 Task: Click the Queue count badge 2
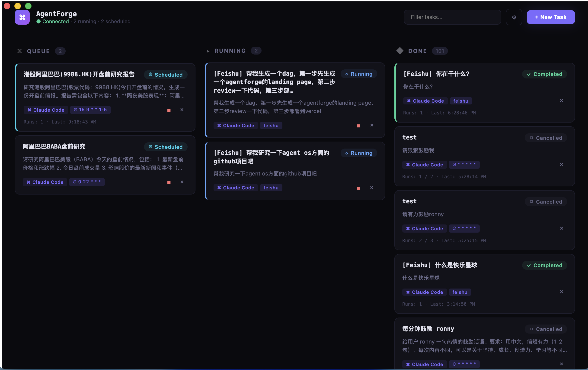pyautogui.click(x=60, y=51)
